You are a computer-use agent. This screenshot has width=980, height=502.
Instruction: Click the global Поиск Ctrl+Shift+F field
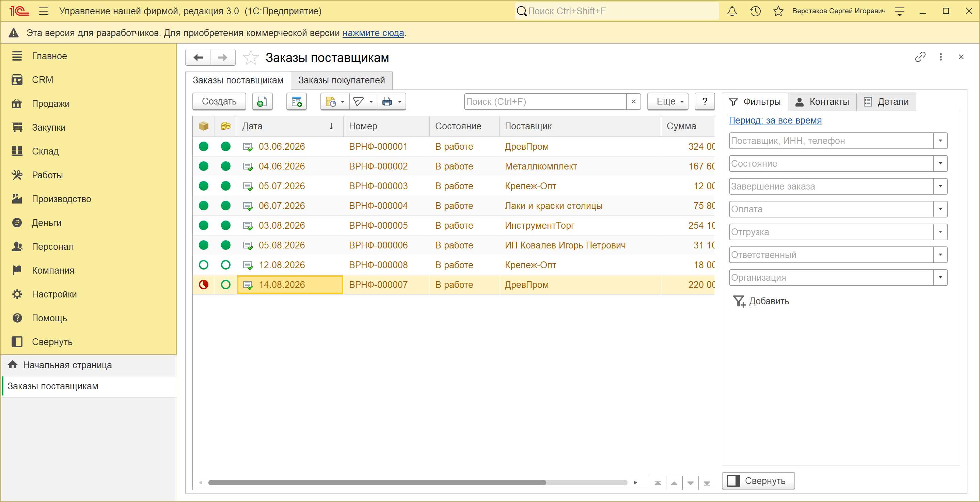(616, 11)
